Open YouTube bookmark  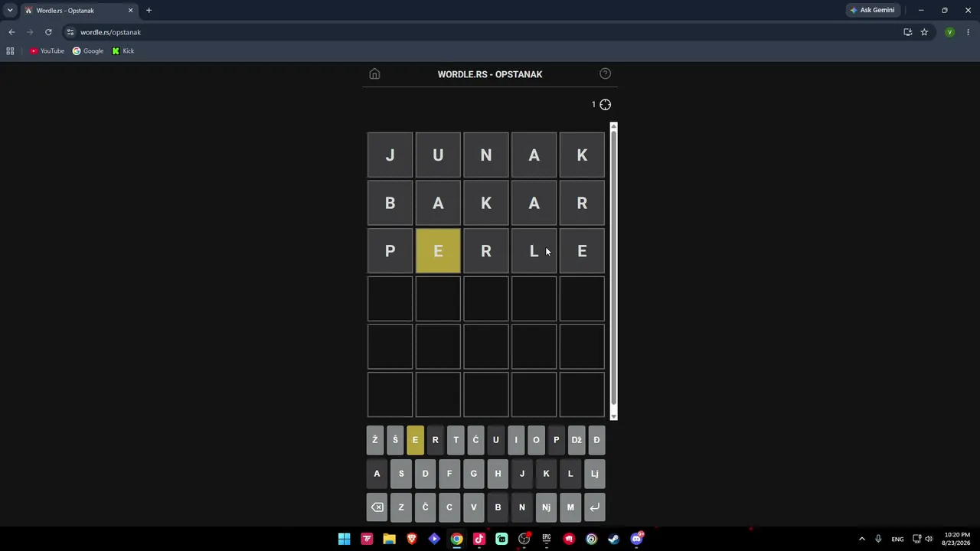pos(47,51)
